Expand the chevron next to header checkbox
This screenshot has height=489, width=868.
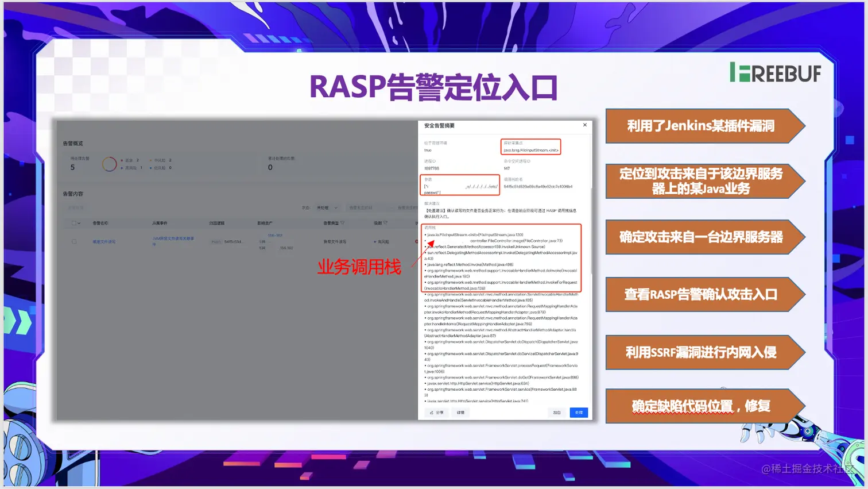tap(79, 223)
